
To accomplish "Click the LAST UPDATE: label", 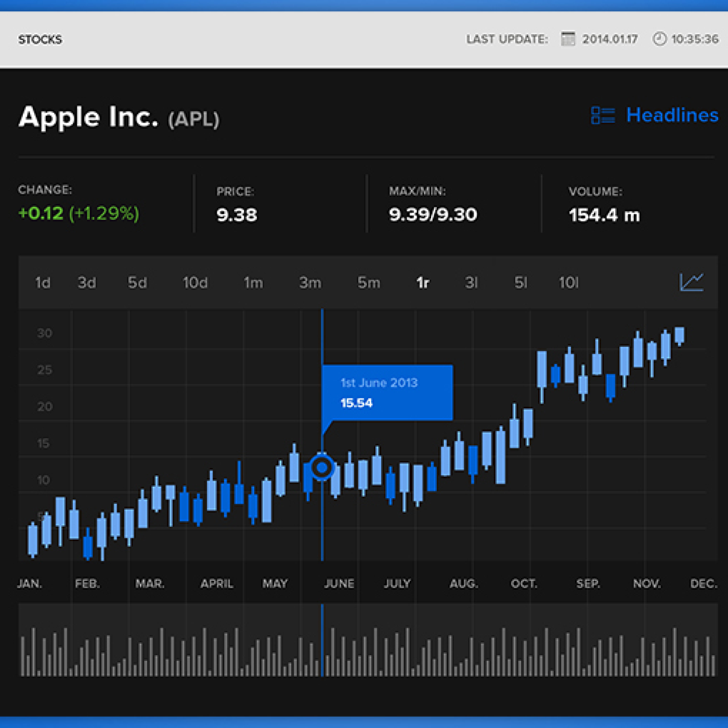I will [507, 40].
